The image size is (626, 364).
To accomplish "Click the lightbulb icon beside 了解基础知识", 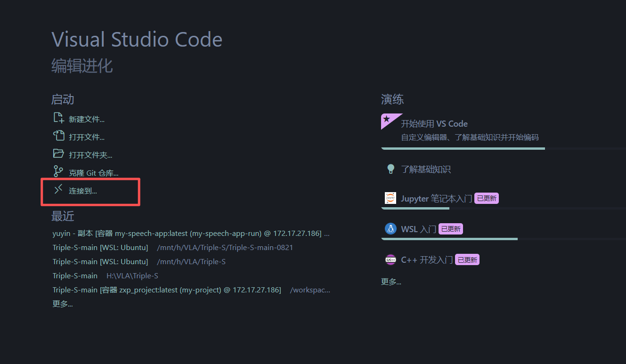I will [x=390, y=168].
